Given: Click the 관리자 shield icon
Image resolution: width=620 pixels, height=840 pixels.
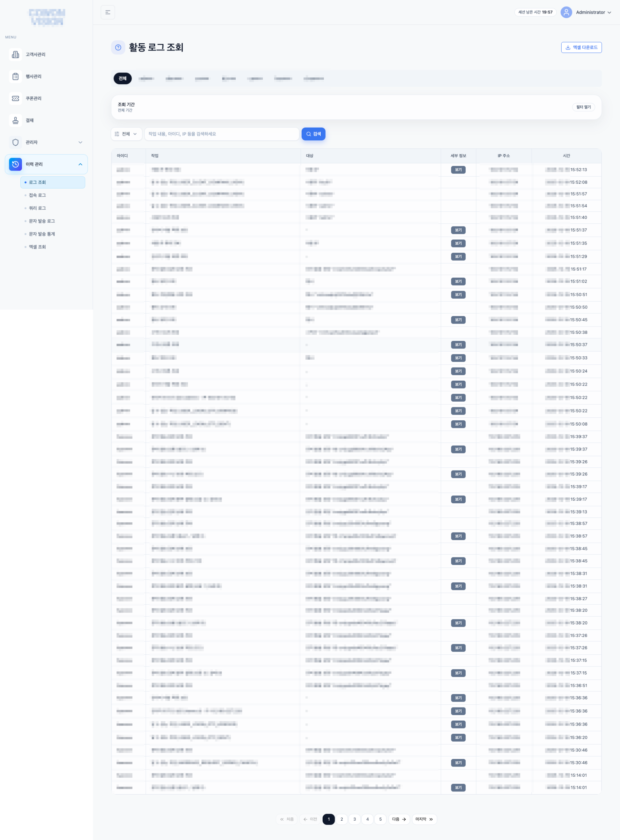Looking at the screenshot, I should click(x=15, y=142).
